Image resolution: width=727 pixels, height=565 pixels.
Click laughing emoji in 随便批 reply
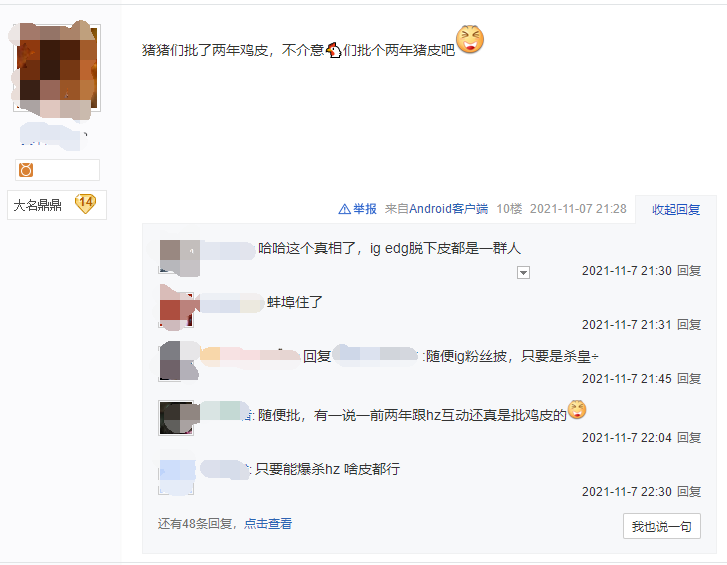[577, 409]
